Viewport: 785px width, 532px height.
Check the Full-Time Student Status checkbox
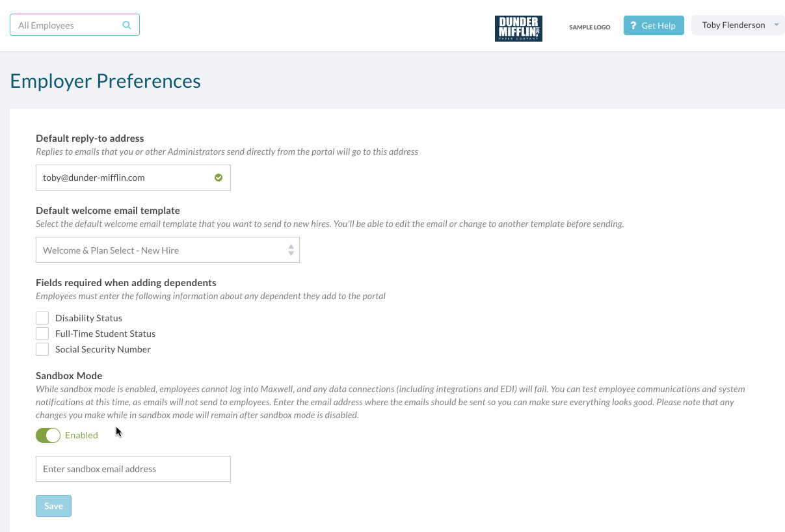[42, 334]
